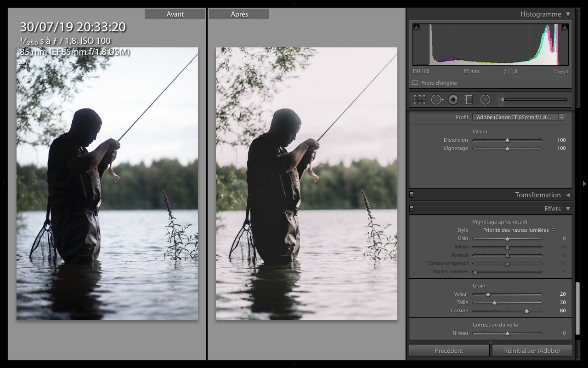Activate the Spot Removal tool
Image resolution: width=588 pixels, height=368 pixels.
[x=436, y=99]
